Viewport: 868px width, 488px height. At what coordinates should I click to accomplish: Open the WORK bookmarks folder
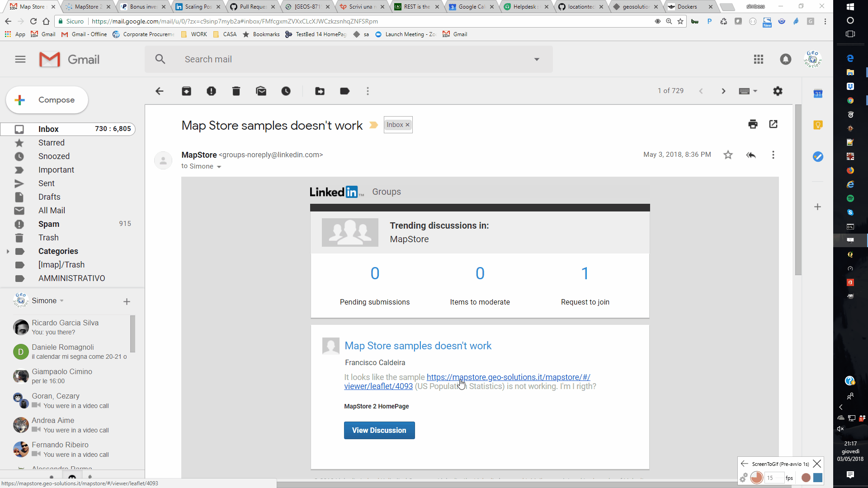click(194, 34)
